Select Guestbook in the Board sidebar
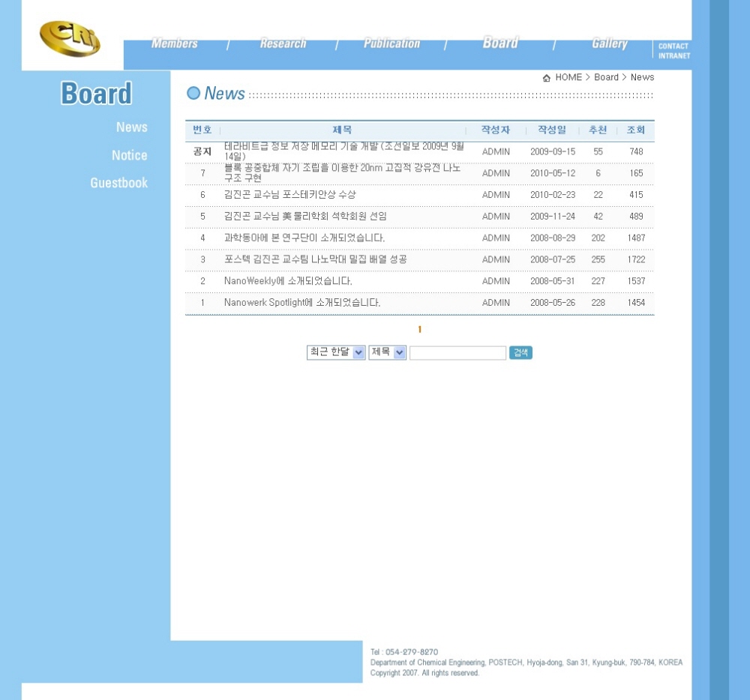The width and height of the screenshot is (750, 700). [118, 183]
